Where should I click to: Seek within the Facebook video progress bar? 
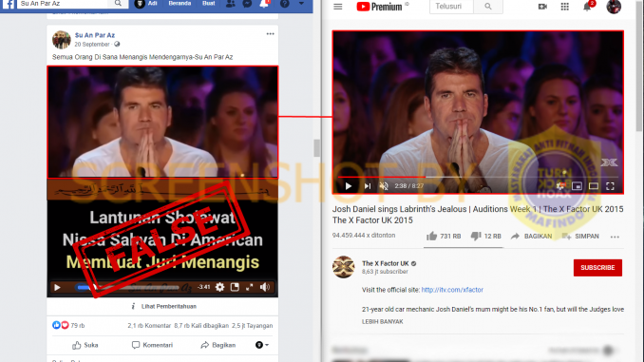pyautogui.click(x=128, y=287)
